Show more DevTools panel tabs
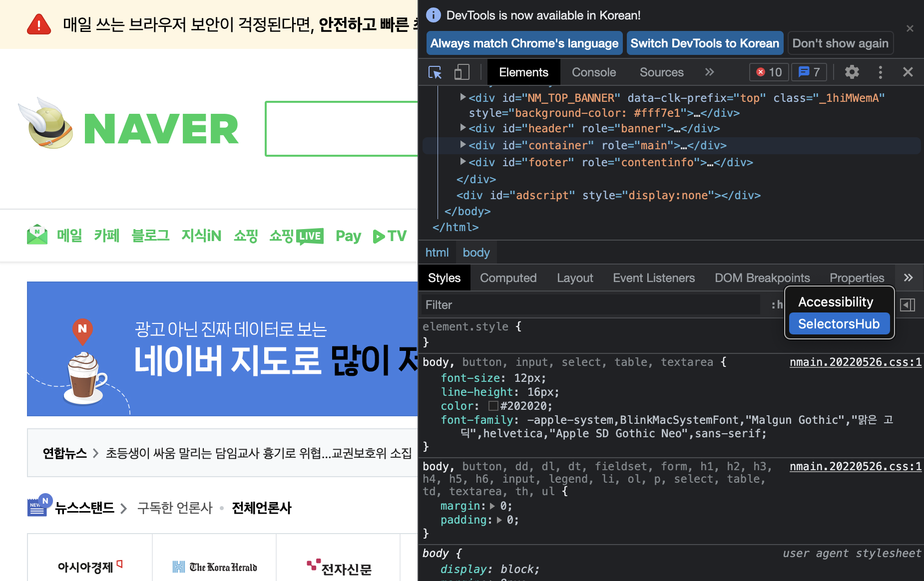 [709, 72]
